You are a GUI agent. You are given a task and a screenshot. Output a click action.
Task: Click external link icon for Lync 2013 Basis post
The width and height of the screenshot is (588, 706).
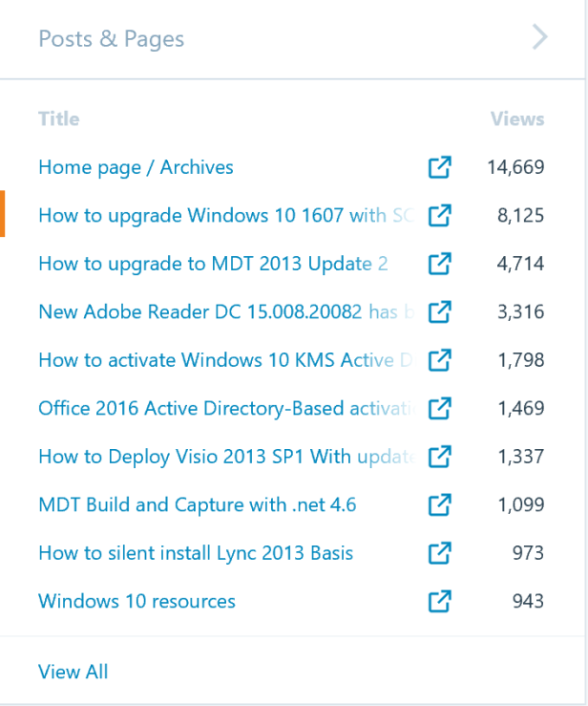(439, 553)
